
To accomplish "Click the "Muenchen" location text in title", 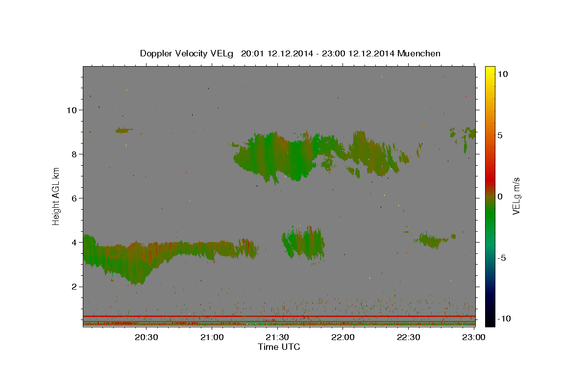I will pyautogui.click(x=419, y=53).
